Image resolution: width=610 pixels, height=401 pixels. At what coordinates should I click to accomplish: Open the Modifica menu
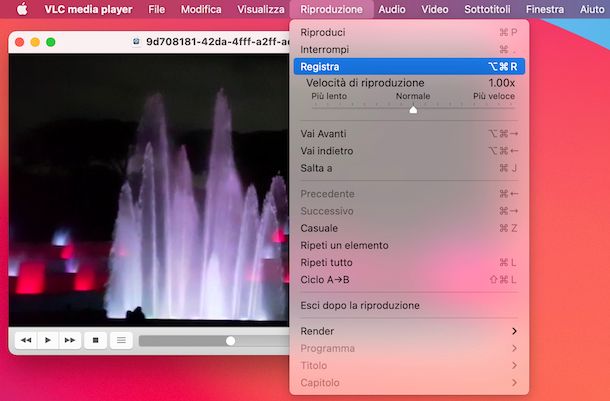pyautogui.click(x=201, y=9)
